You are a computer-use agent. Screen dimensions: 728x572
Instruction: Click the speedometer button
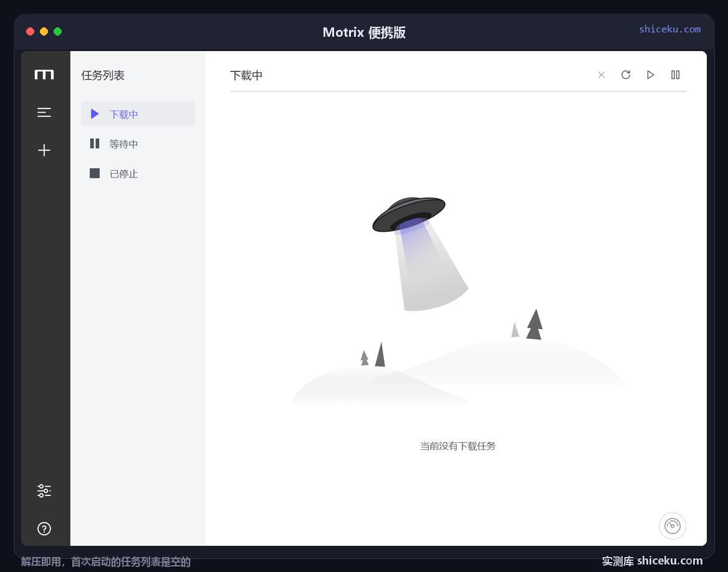point(673,526)
